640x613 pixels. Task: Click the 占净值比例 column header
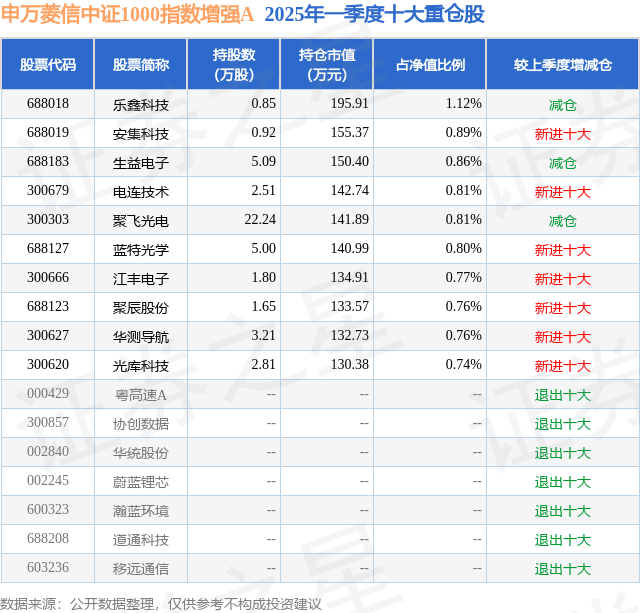point(430,64)
